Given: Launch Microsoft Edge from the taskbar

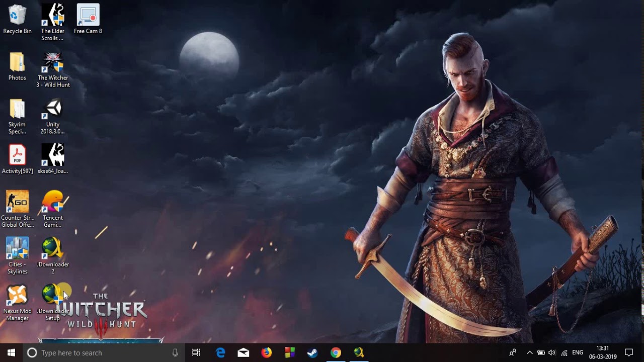Looking at the screenshot, I should click(x=220, y=352).
